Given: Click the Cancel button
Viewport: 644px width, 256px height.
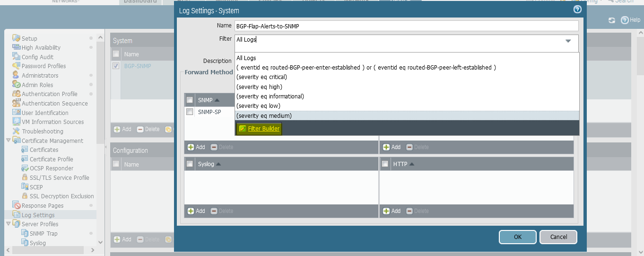Looking at the screenshot, I should tap(558, 237).
